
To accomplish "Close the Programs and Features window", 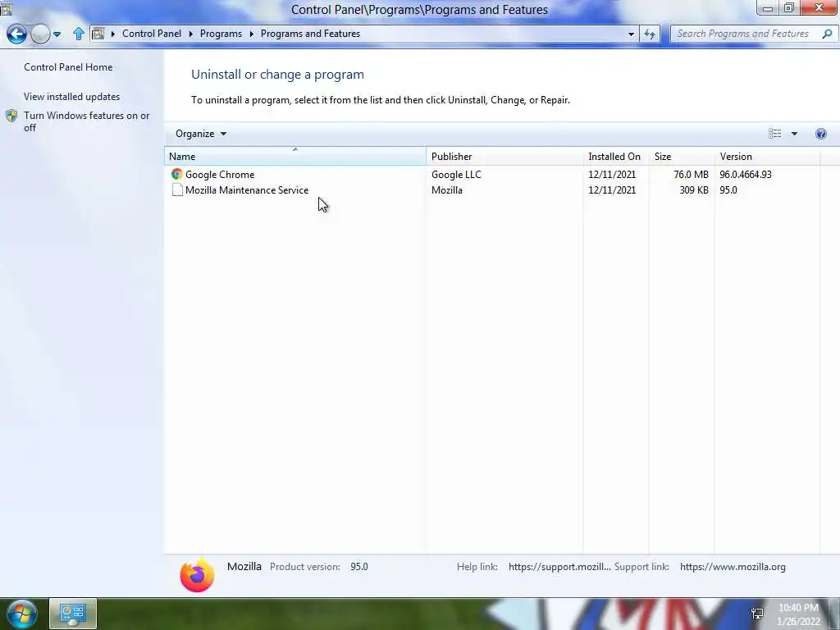I will (819, 8).
